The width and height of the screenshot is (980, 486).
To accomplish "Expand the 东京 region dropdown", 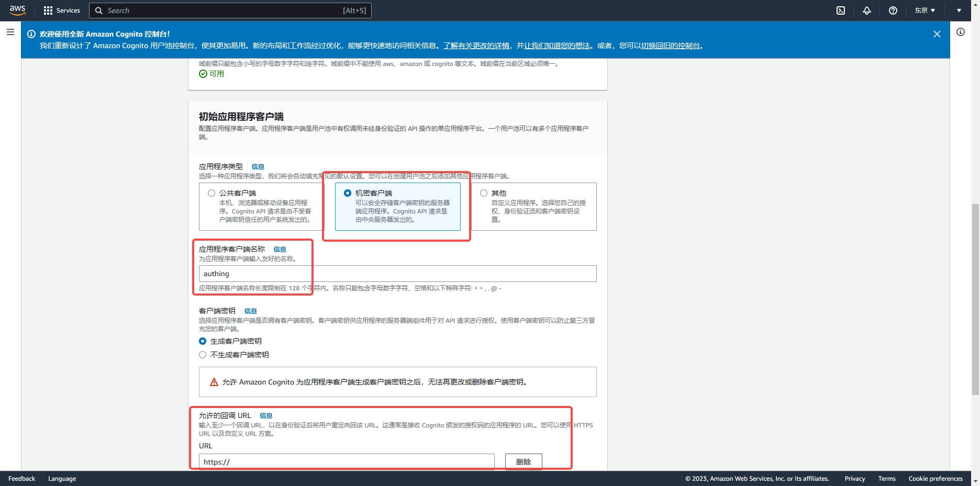I will [x=925, y=10].
